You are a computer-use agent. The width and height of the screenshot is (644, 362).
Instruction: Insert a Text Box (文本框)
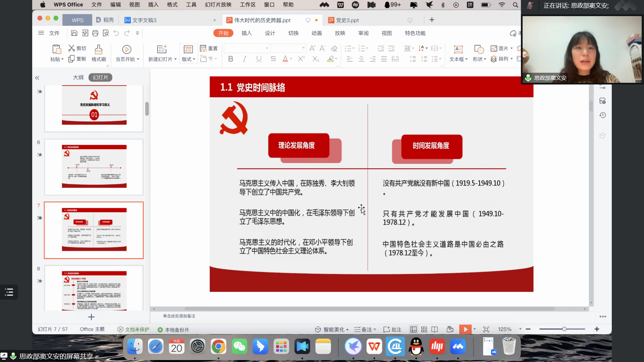(x=458, y=53)
